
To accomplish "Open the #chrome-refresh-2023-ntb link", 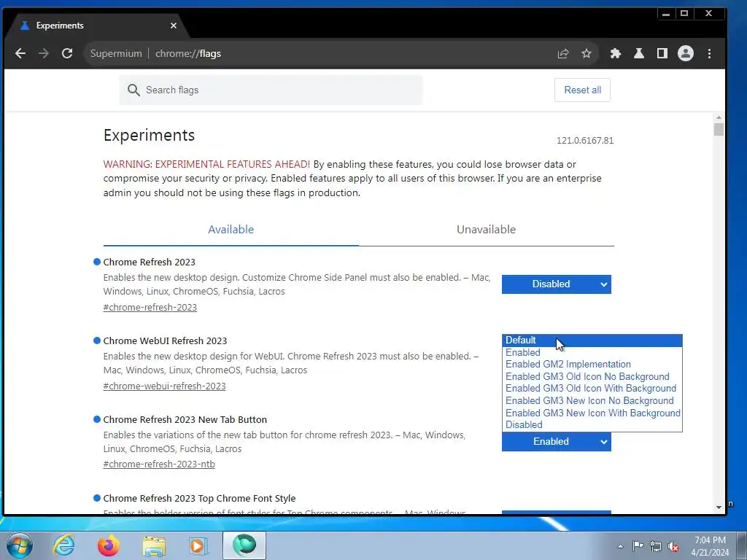I will [x=159, y=464].
